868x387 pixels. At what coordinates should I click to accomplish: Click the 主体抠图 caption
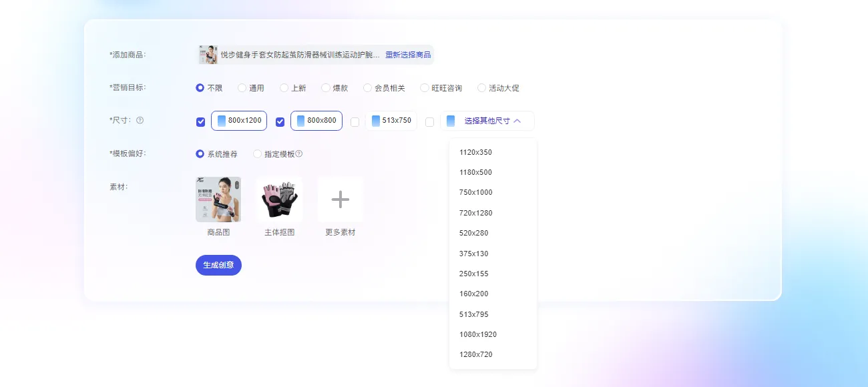pyautogui.click(x=280, y=232)
